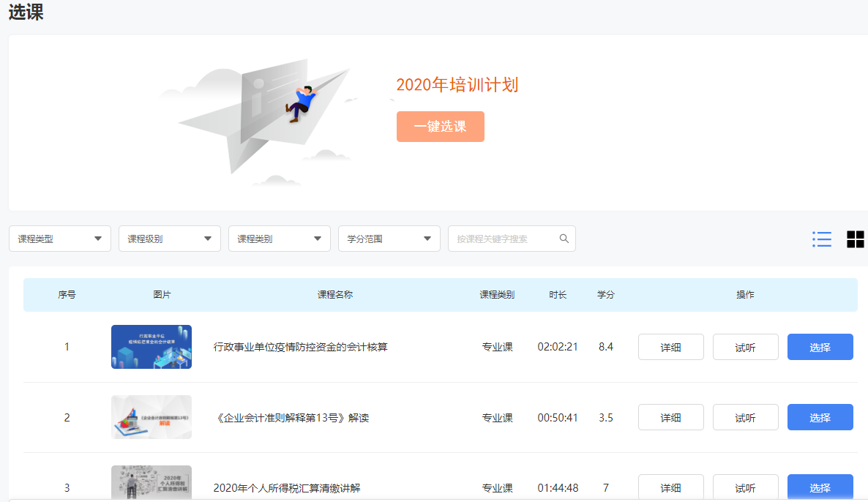Screen dimensions: 868x502
Task: View 详细 for 2020年个人所得税汇算清缴讲解
Action: coord(670,487)
